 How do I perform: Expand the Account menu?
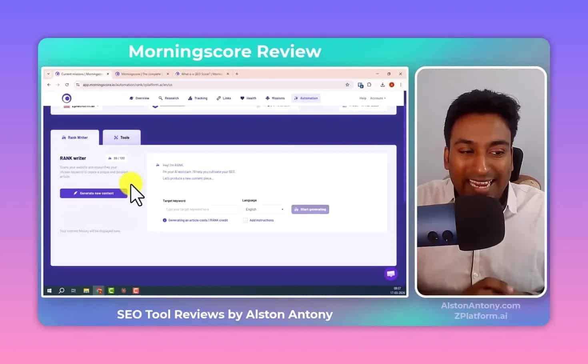point(377,98)
